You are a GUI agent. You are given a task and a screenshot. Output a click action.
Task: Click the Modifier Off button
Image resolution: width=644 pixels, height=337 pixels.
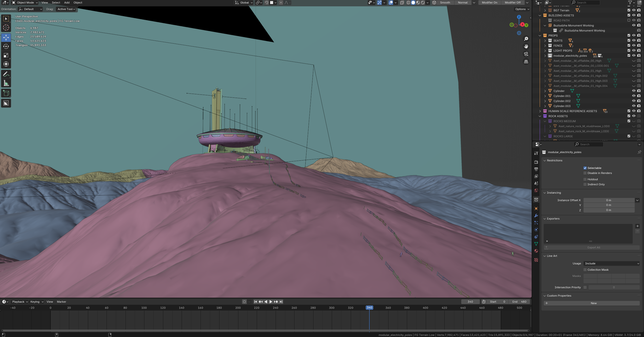[513, 3]
